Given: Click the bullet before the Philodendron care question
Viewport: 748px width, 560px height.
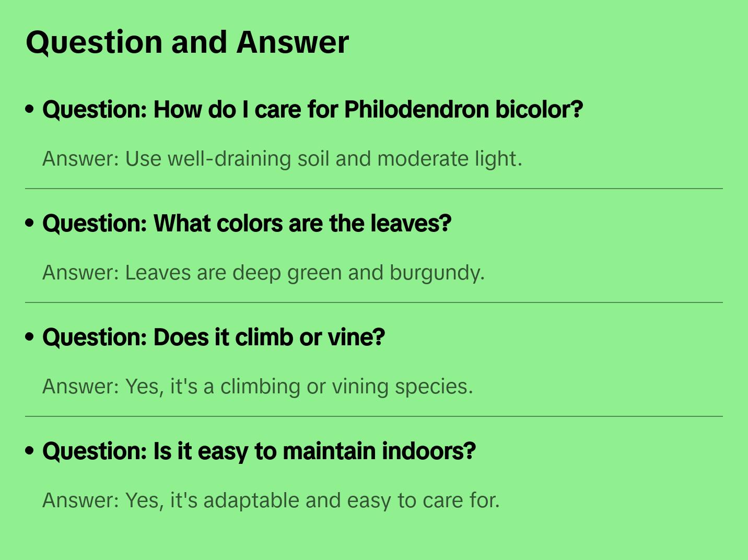Looking at the screenshot, I should tap(30, 109).
